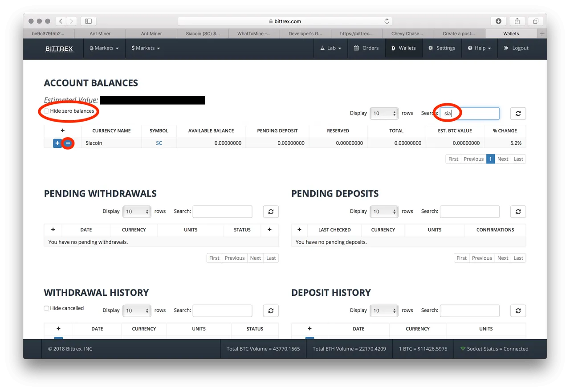Click right plus header in Pending Withdrawals
570x392 pixels.
tap(269, 230)
